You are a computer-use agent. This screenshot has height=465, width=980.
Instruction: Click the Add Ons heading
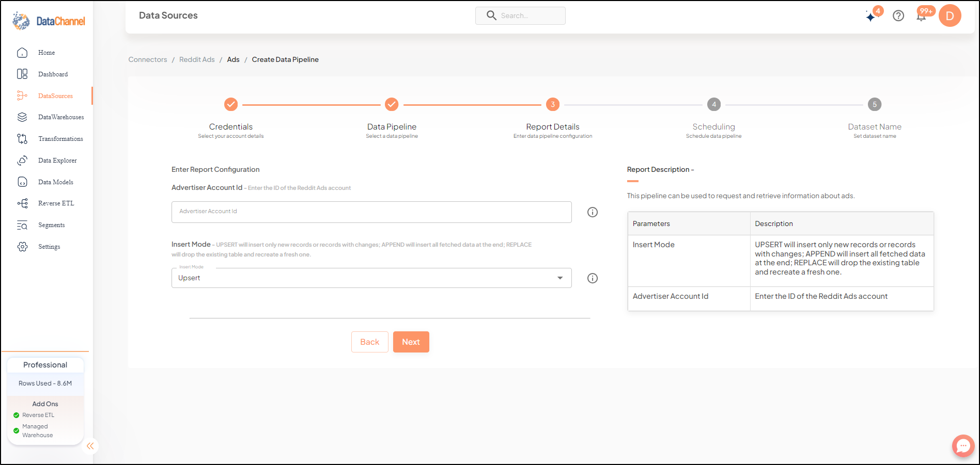point(45,404)
